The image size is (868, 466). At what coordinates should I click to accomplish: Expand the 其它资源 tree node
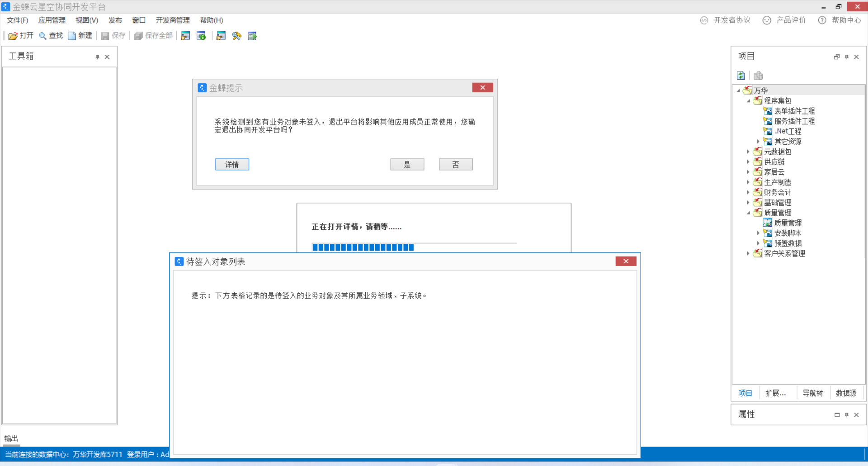(x=758, y=142)
